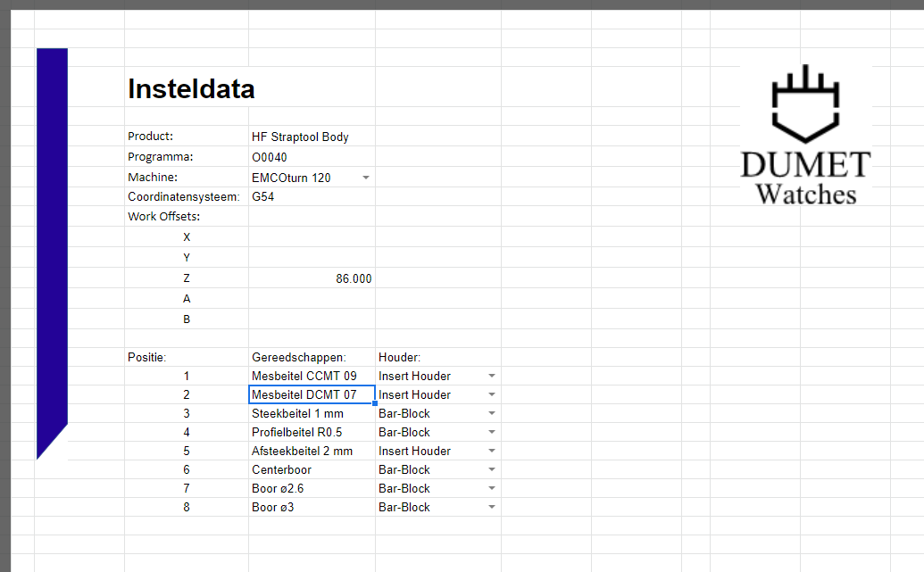Select the Profielbeitel R0.5 cell
The height and width of the screenshot is (572, 924).
312,433
